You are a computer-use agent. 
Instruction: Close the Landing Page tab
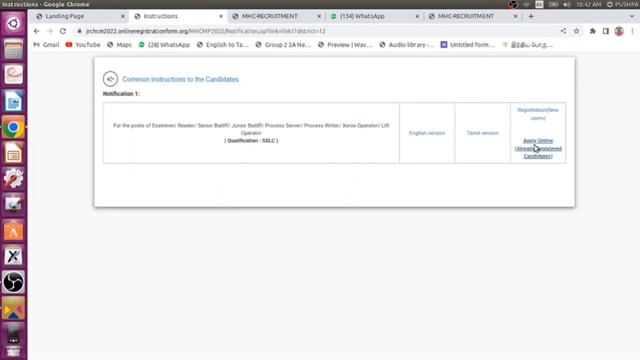(122, 16)
